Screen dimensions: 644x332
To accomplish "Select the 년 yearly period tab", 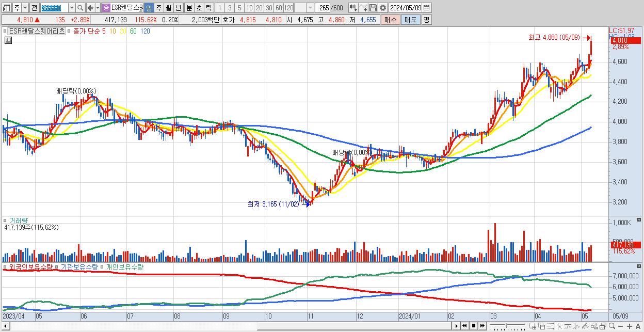I will tap(178, 8).
